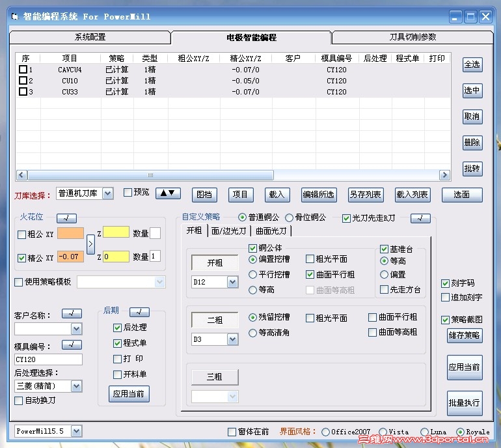
Task: Open the strategy template dropdown
Action: (x=160, y=282)
